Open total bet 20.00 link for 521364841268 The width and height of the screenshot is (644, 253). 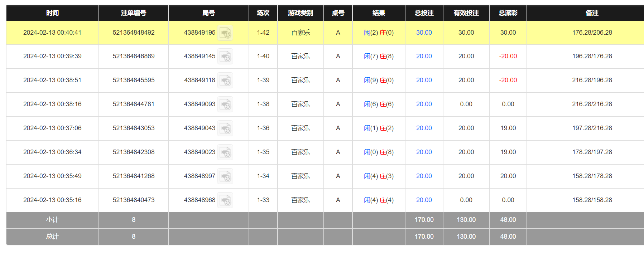point(424,176)
